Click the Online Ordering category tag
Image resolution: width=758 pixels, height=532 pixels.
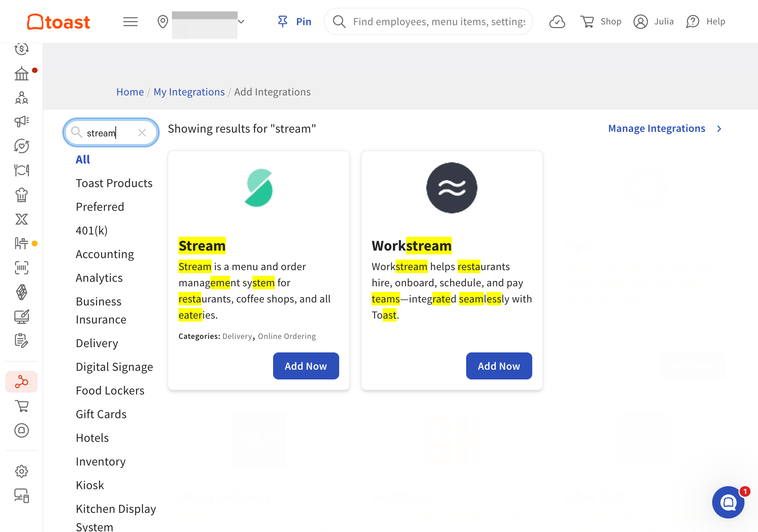[287, 336]
